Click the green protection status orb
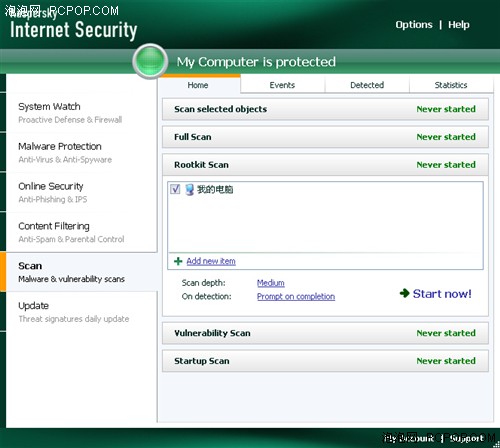The height and width of the screenshot is (448, 500). pyautogui.click(x=150, y=61)
